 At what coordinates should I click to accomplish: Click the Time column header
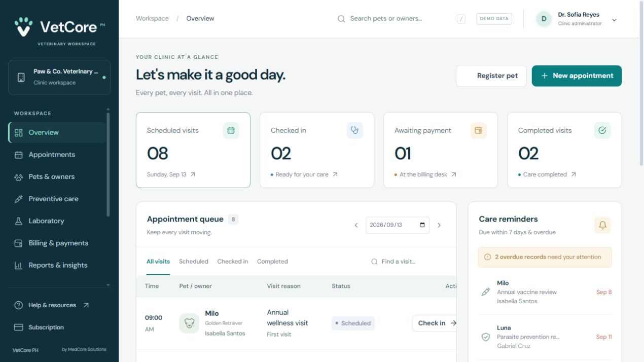coord(152,286)
